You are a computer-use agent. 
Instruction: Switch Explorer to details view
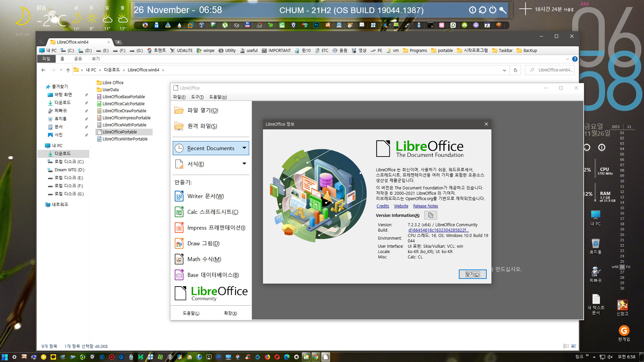tap(566, 346)
